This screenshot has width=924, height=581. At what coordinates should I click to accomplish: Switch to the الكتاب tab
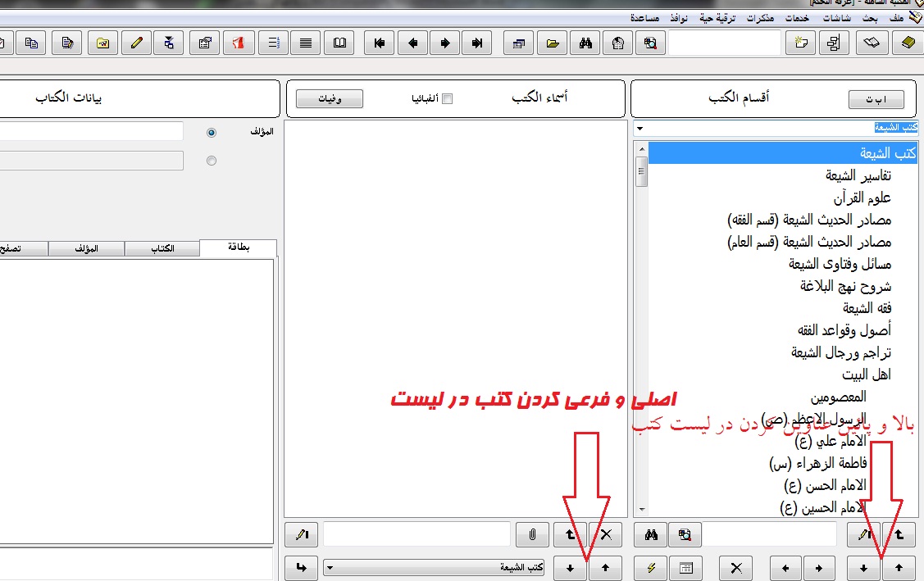pos(162,248)
